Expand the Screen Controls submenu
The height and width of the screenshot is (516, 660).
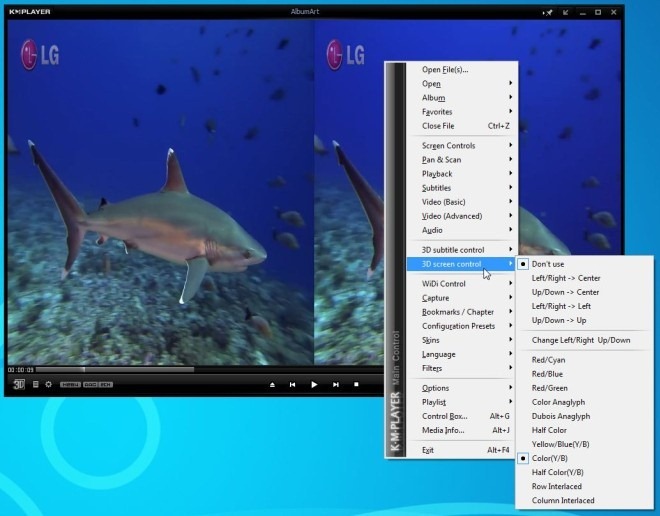(x=462, y=146)
